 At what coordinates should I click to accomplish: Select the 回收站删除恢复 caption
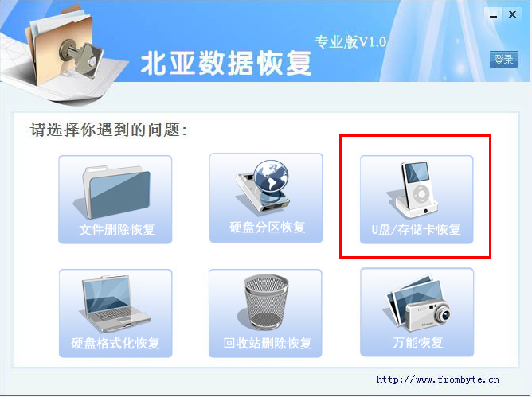pyautogui.click(x=268, y=344)
